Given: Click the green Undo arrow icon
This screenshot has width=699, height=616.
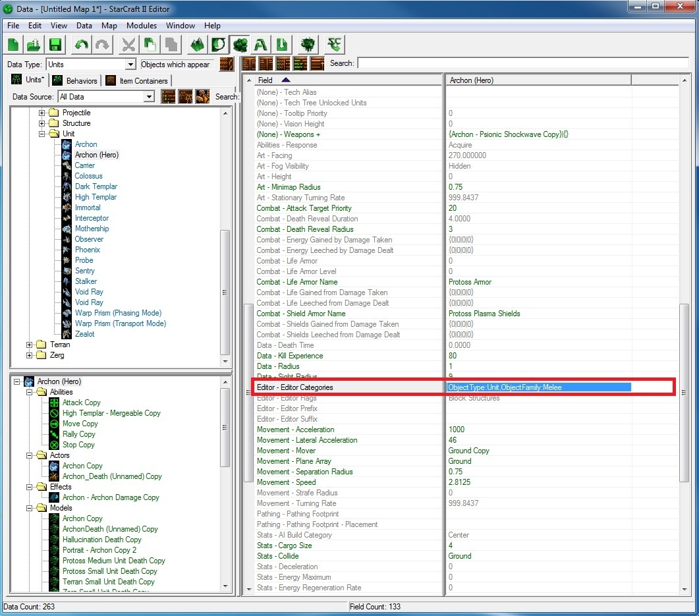Looking at the screenshot, I should click(x=82, y=45).
